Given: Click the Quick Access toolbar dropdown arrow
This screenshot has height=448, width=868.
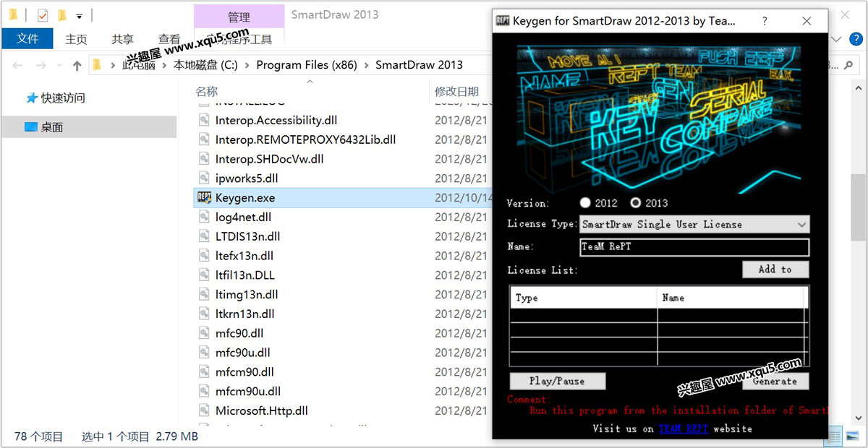Looking at the screenshot, I should [79, 15].
